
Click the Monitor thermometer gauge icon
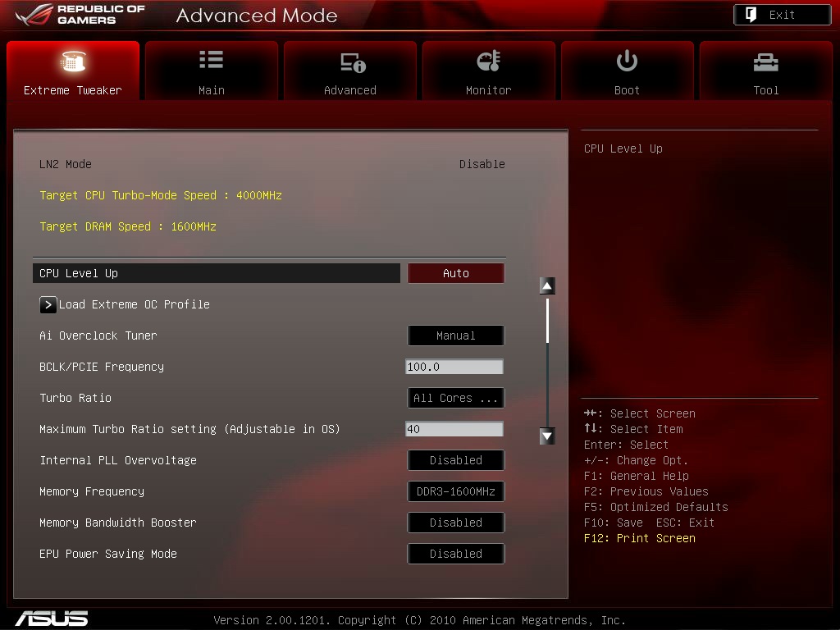pyautogui.click(x=489, y=61)
